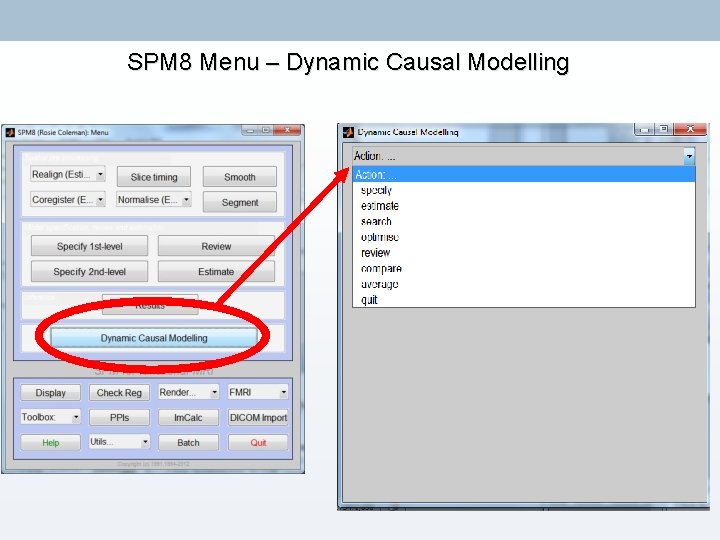
Task: Select 'compare' from the Action list
Action: [524, 268]
